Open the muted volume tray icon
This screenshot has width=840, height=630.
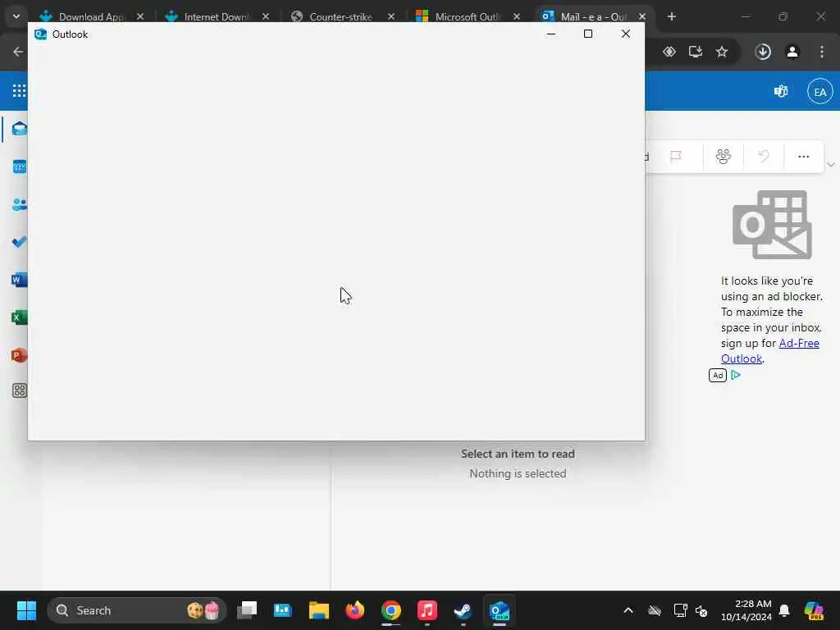(x=701, y=610)
